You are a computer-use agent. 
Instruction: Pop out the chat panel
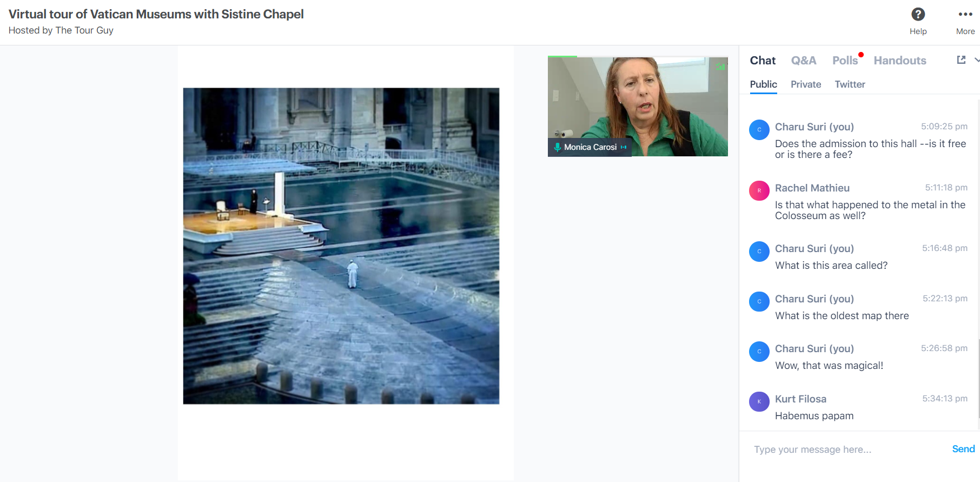tap(961, 60)
